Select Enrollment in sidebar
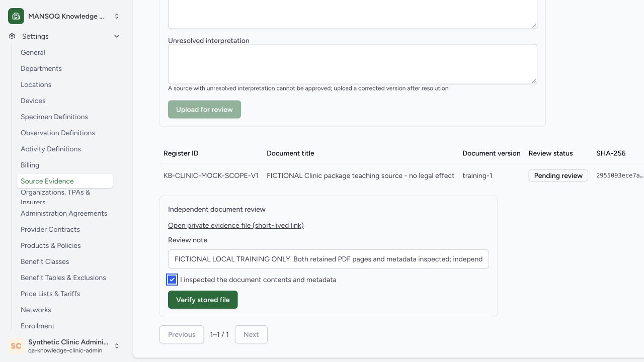The image size is (644, 362). pos(38,326)
